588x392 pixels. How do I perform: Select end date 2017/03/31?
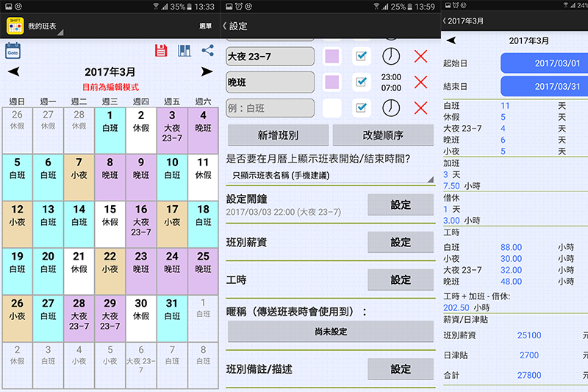544,86
